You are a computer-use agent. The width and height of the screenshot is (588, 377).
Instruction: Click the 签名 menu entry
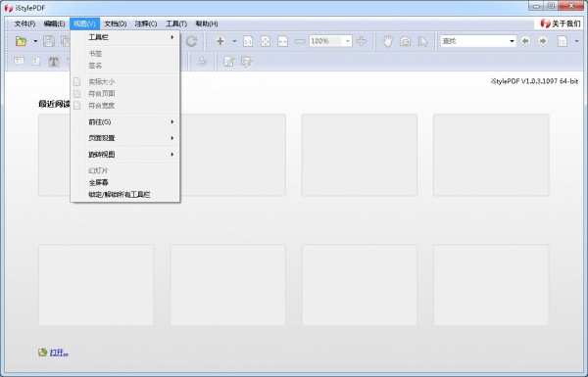click(125, 66)
